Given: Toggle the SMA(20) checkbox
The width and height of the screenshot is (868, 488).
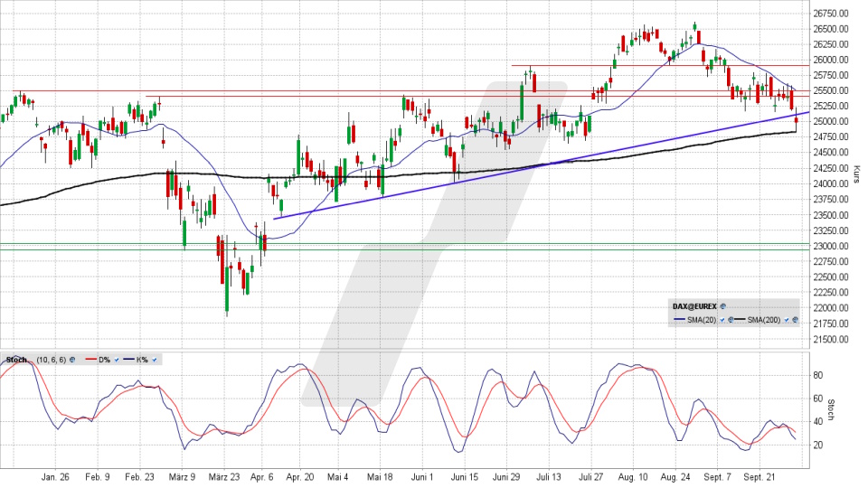Looking at the screenshot, I should tap(722, 320).
